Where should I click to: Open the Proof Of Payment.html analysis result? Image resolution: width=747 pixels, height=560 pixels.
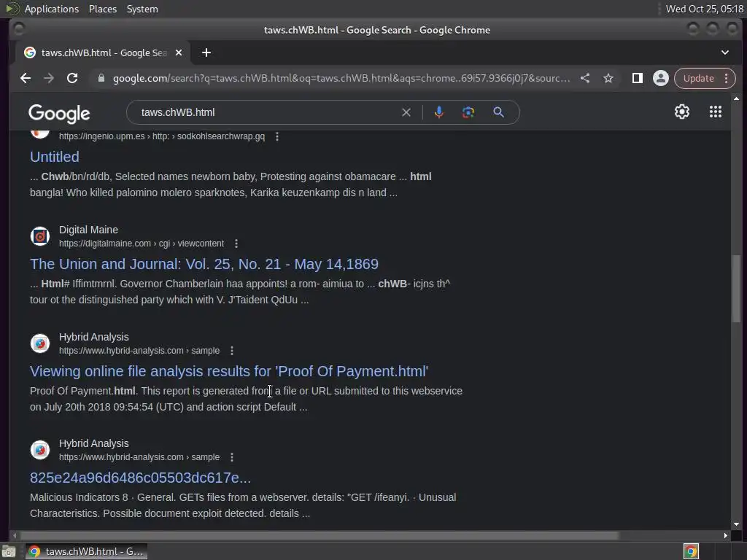pyautogui.click(x=229, y=371)
